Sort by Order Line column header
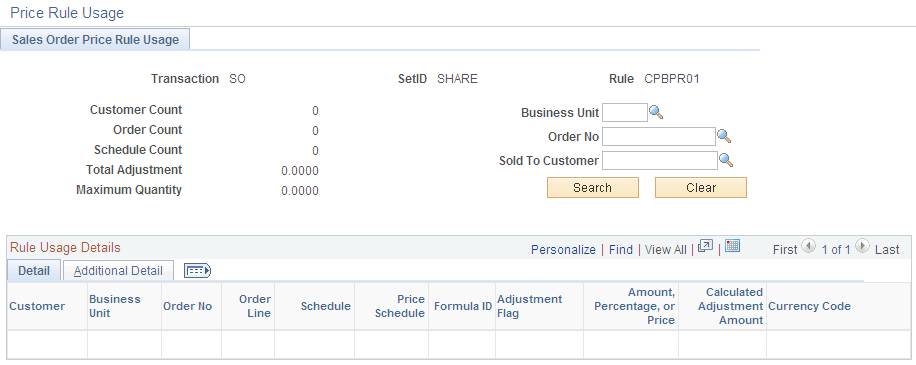The width and height of the screenshot is (916, 365). [255, 306]
